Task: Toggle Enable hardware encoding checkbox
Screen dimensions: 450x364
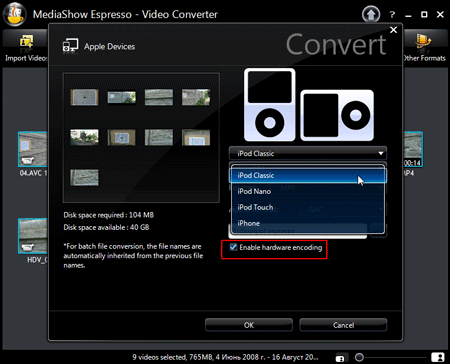Action: tap(233, 247)
